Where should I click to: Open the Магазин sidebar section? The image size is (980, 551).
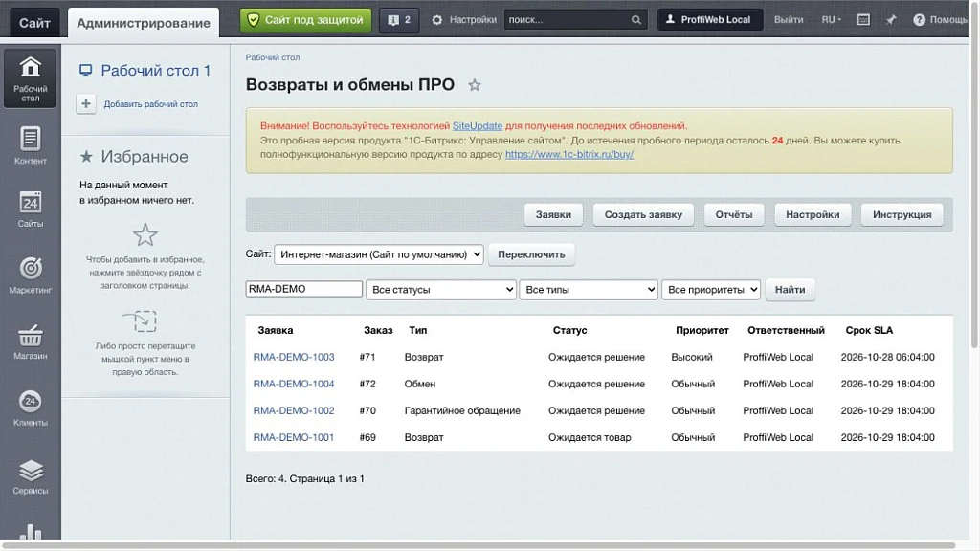(x=30, y=342)
